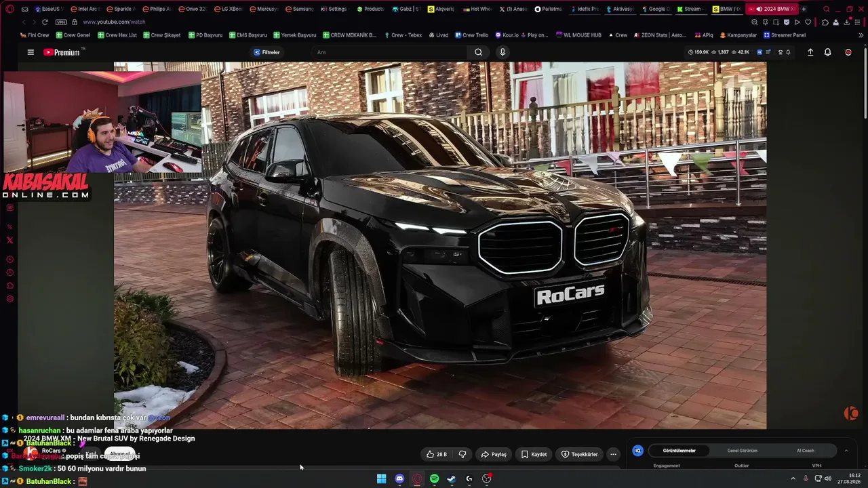Go to the YouTube Premium home logo

coord(62,52)
